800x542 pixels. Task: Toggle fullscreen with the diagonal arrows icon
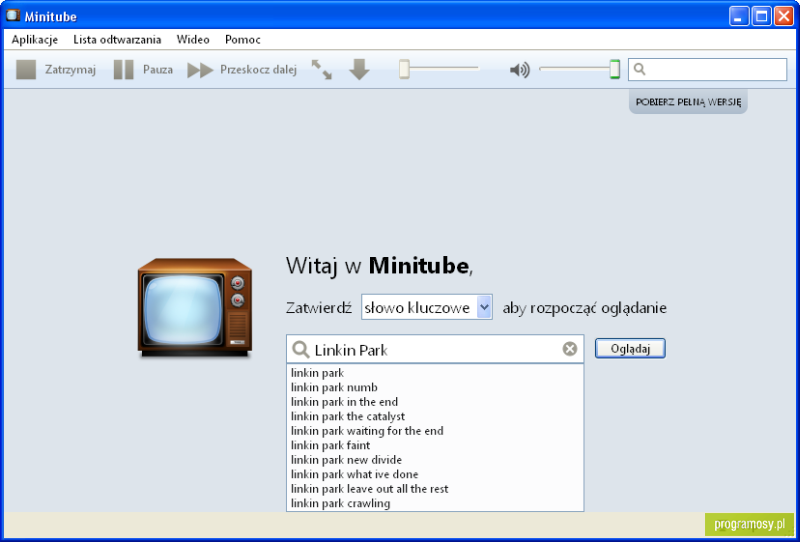coord(321,69)
